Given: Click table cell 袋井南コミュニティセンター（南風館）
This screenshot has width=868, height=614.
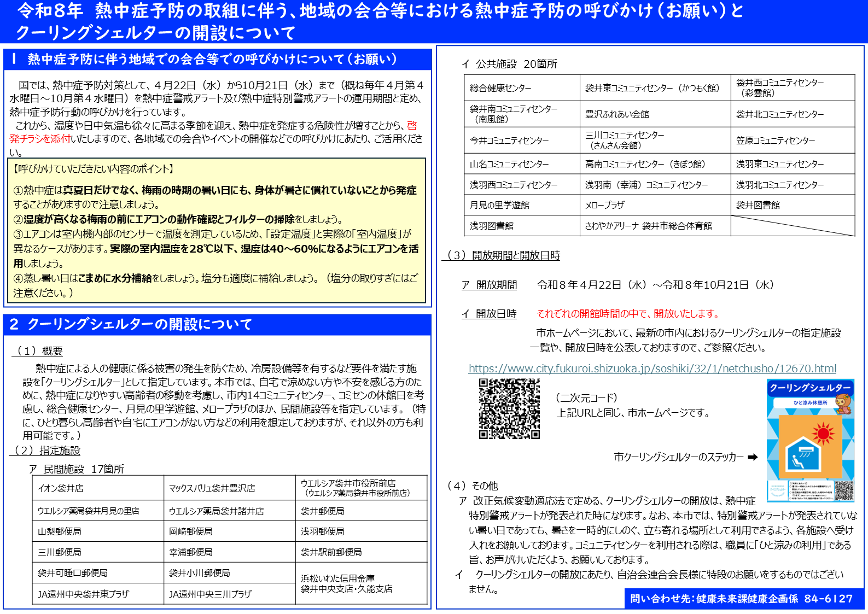Looking at the screenshot, I should [x=522, y=114].
